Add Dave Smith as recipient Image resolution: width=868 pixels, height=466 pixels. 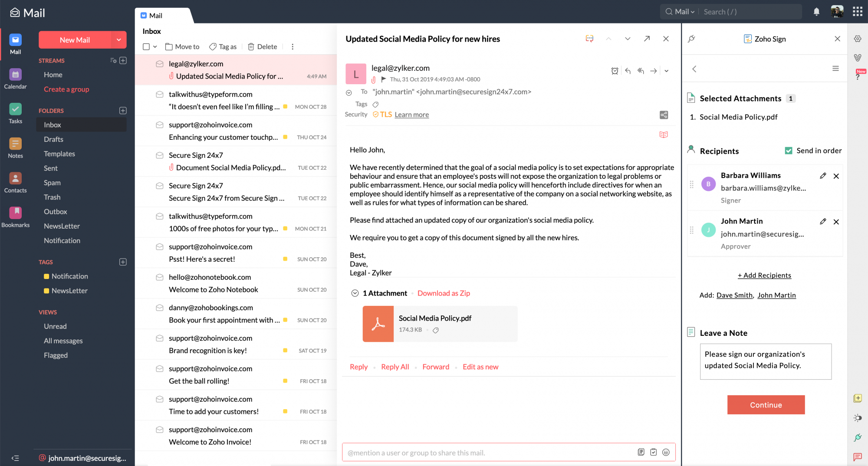click(734, 295)
